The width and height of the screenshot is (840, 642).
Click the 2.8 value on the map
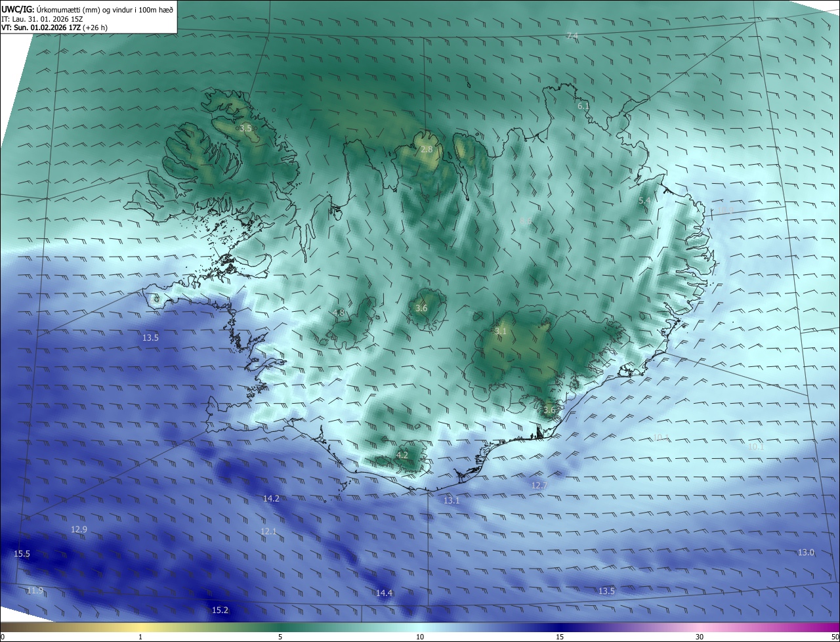[x=427, y=150]
